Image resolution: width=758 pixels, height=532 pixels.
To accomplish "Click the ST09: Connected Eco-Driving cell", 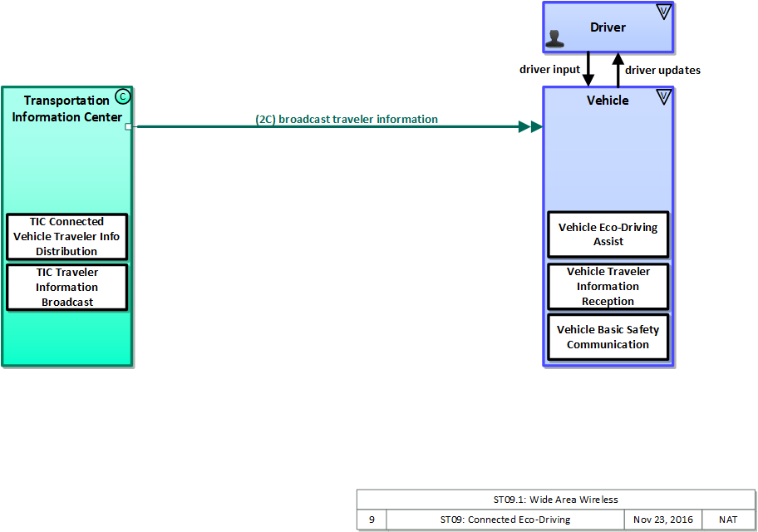I will coord(505,520).
